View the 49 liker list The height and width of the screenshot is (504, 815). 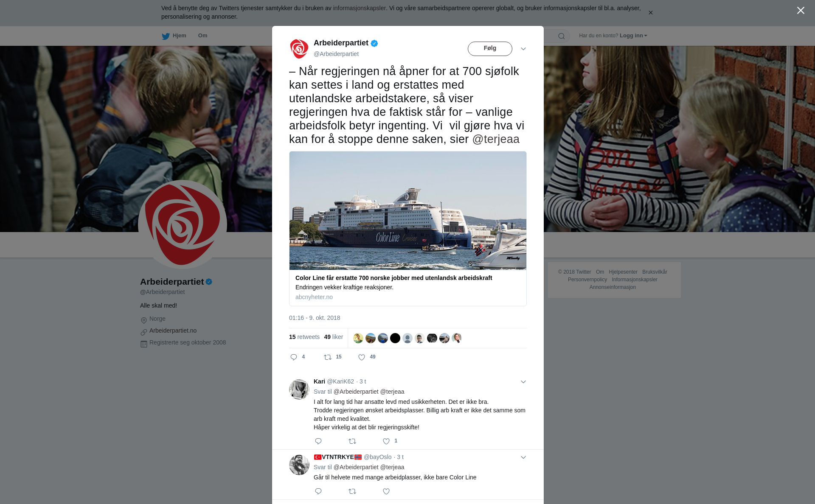(334, 337)
